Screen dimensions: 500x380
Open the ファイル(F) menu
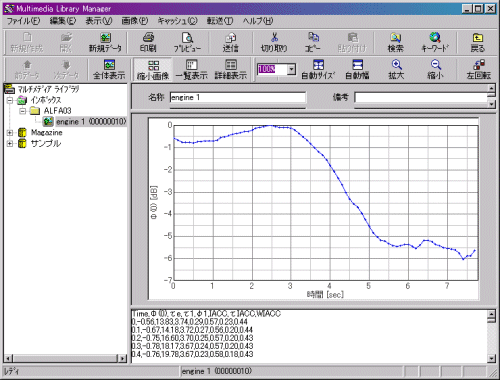23,21
